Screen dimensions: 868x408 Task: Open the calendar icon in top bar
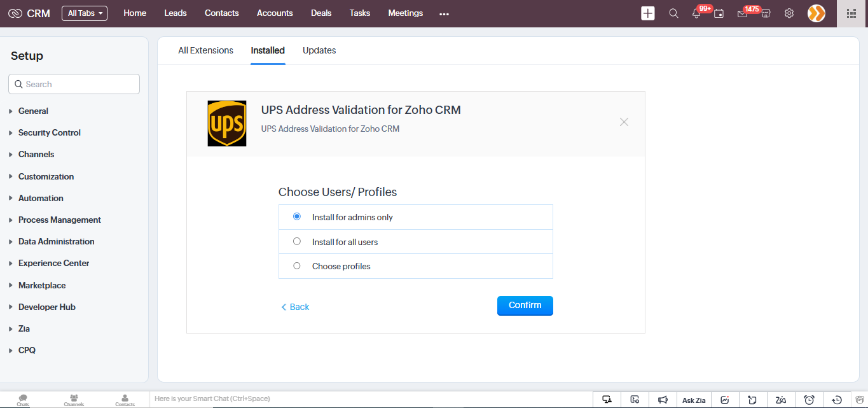click(719, 13)
